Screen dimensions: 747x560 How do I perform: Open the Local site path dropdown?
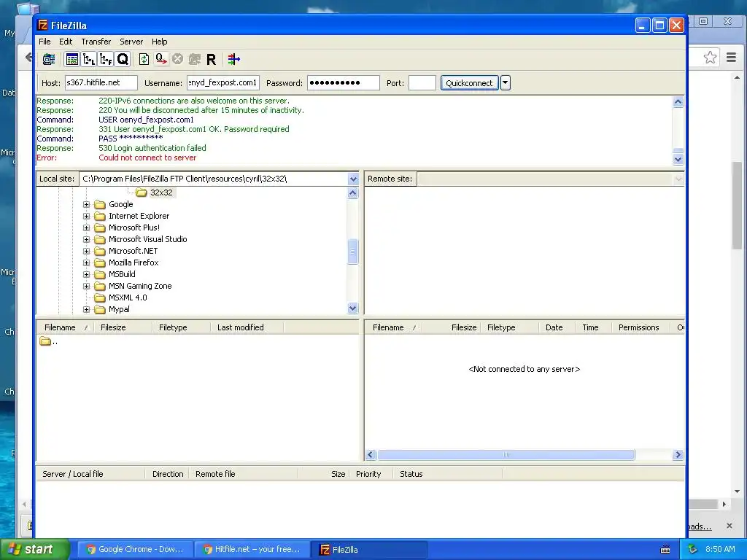(353, 179)
